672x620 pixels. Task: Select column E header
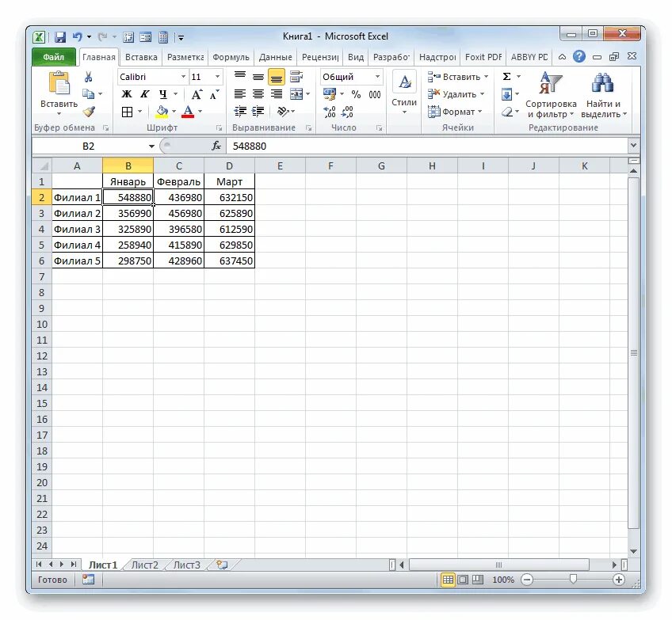(x=280, y=165)
